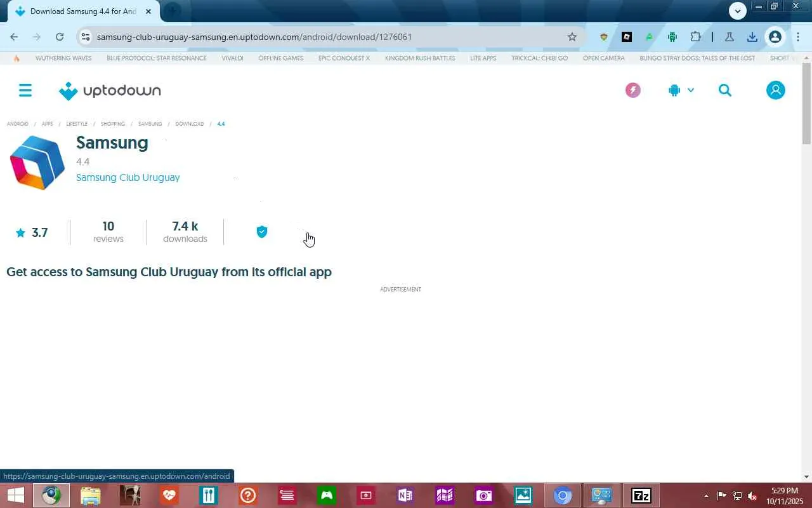This screenshot has height=508, width=812.
Task: View site information in address bar
Action: 86,37
